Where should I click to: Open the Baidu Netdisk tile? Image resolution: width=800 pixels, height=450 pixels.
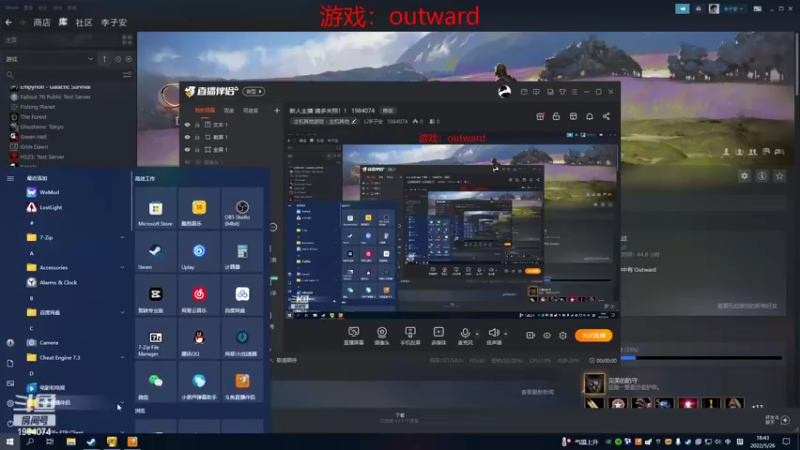242,295
